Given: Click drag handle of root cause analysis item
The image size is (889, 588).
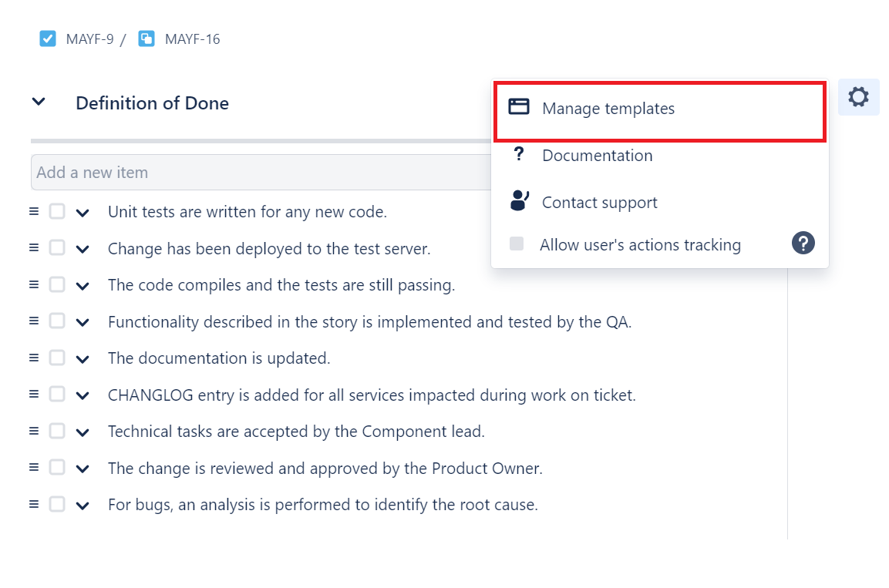Looking at the screenshot, I should click(x=34, y=504).
